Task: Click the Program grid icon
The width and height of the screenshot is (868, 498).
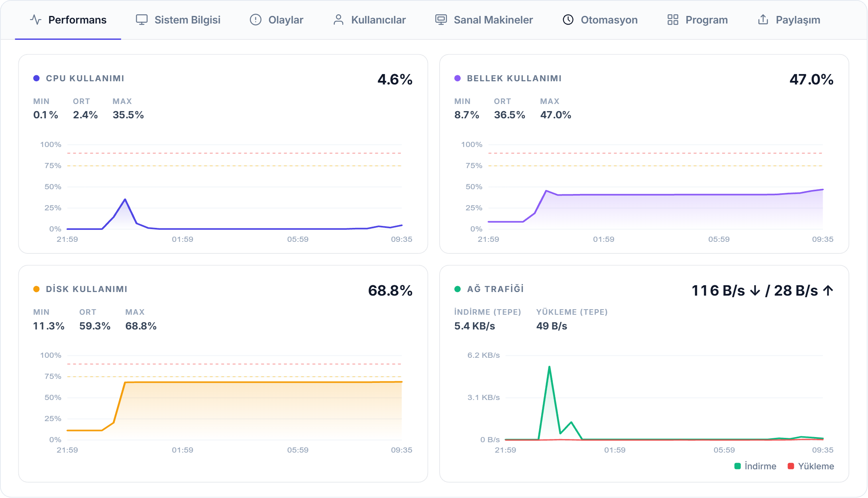Action: coord(673,20)
